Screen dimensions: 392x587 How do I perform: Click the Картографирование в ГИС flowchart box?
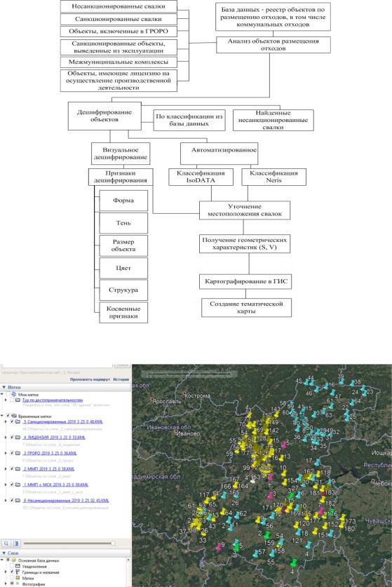tap(245, 281)
